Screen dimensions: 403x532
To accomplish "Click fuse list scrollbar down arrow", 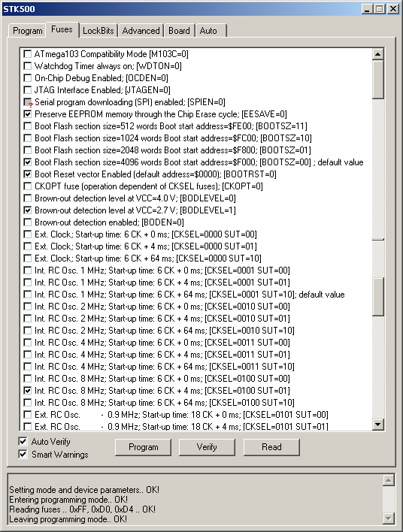I will 378,424.
